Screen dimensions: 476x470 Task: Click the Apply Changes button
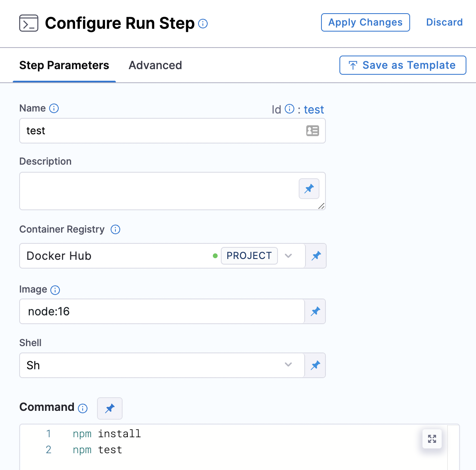365,22
